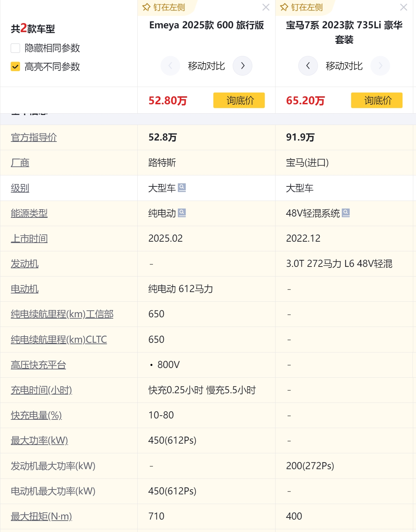Move BMW column left with arrow
Viewport: 416px width, 532px height.
point(308,66)
